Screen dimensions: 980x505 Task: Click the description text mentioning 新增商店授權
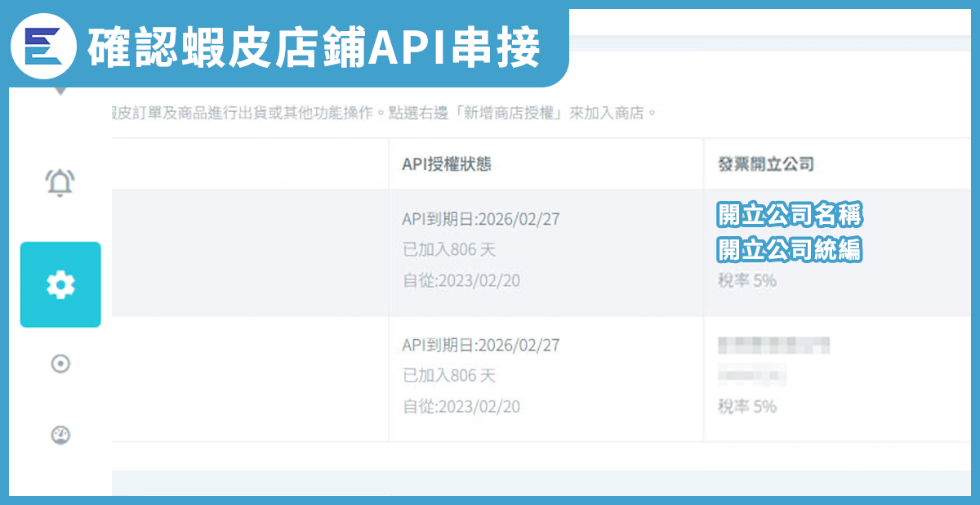point(384,112)
